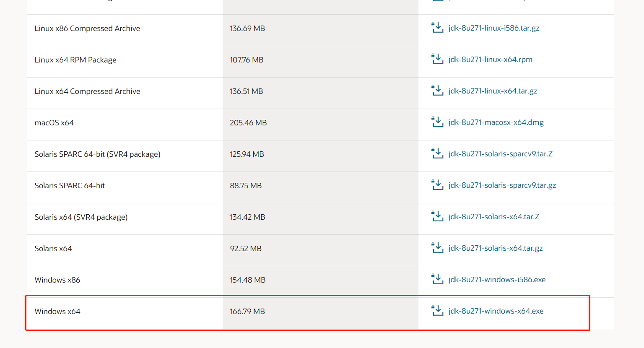Select 'Solaris SPARC 64-bit (SVR4 package)' text
The height and width of the screenshot is (348, 644).
(98, 154)
